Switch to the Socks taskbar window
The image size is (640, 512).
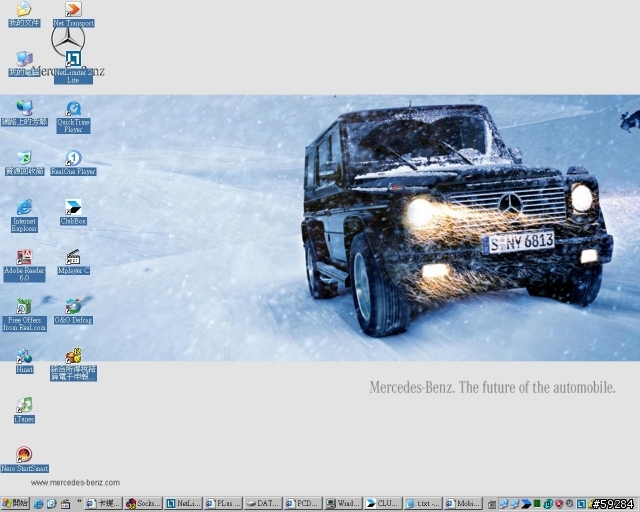point(143,503)
